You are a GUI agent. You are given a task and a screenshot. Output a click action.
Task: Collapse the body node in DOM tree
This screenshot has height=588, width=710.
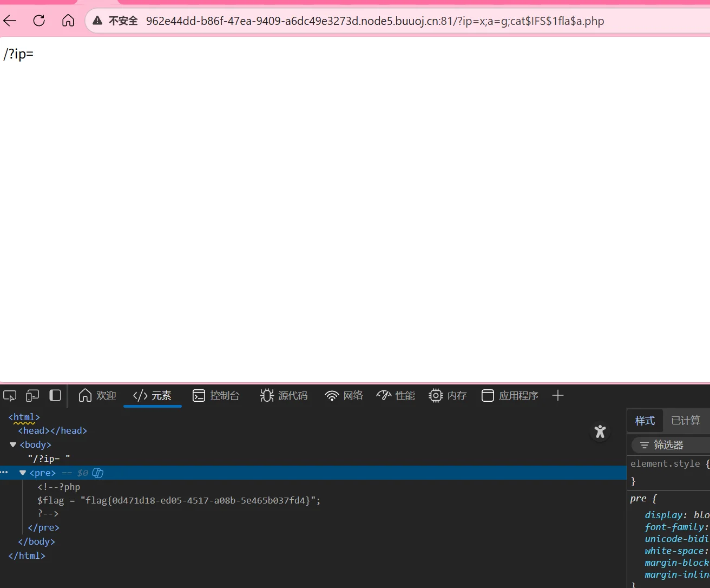[x=13, y=445]
